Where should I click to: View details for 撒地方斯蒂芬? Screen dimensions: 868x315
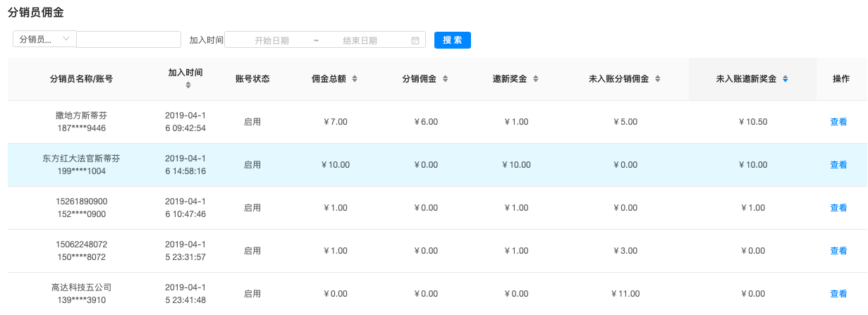click(x=838, y=122)
